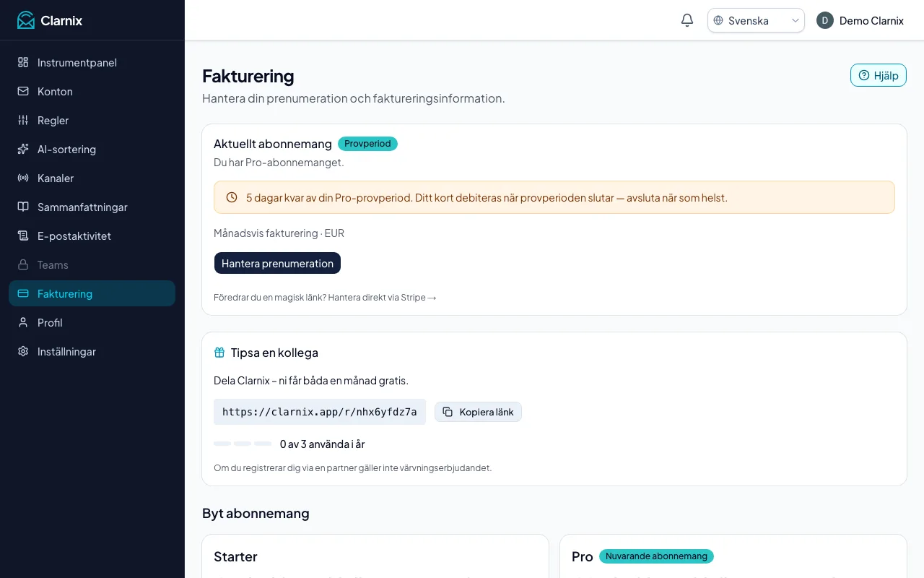Click the Clarnix envelope logo icon
This screenshot has height=578, width=924.
click(26, 20)
